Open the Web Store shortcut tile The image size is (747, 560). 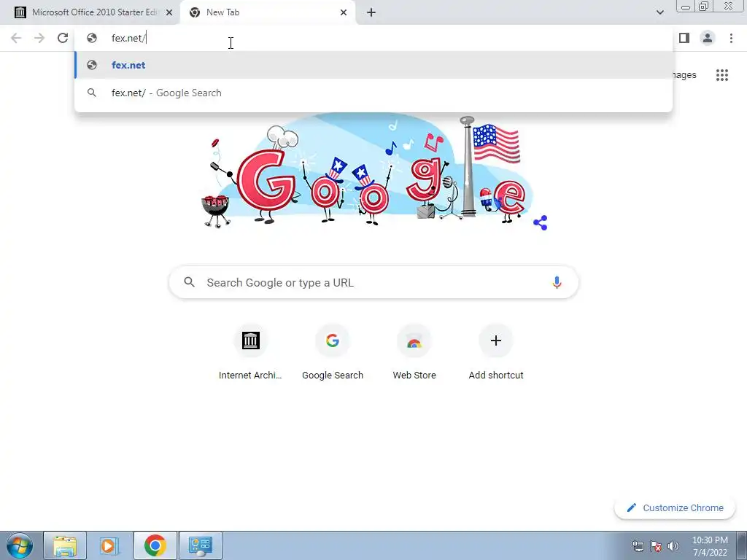414,352
